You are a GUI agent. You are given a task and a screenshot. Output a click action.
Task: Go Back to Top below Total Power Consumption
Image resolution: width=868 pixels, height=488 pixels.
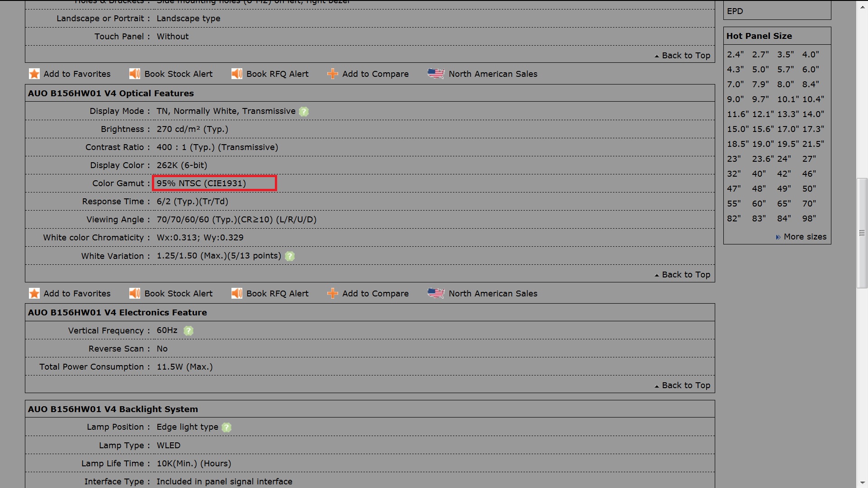(686, 385)
